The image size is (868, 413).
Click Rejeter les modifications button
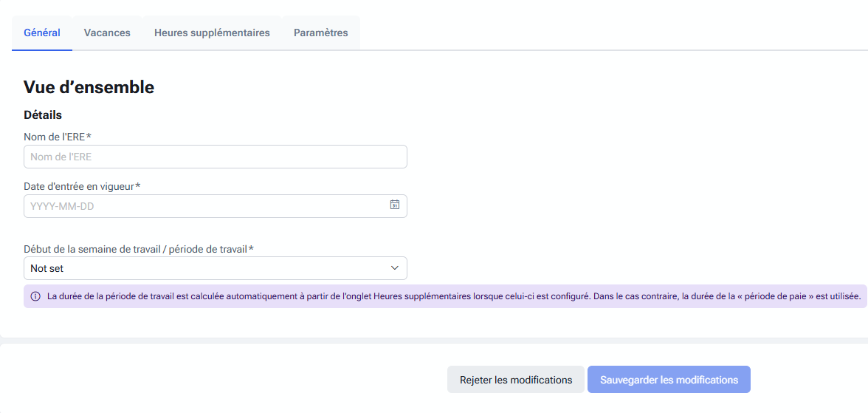(515, 380)
